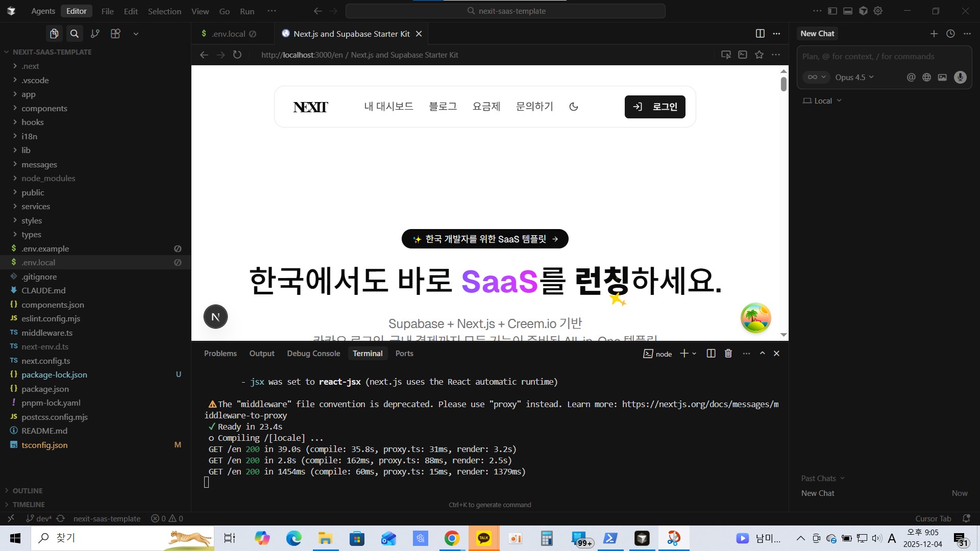Image resolution: width=980 pixels, height=551 pixels.
Task: Click the bookmark star icon next to the URL
Action: point(759,55)
